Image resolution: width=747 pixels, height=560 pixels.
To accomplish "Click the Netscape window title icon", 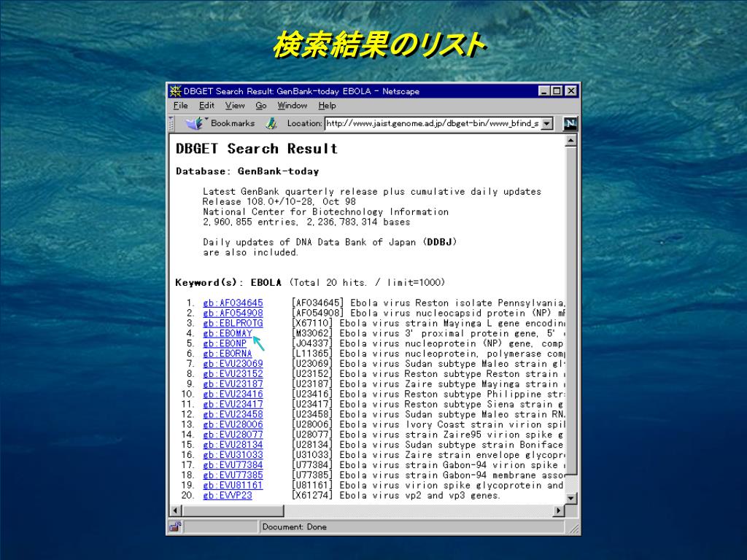I will 176,91.
